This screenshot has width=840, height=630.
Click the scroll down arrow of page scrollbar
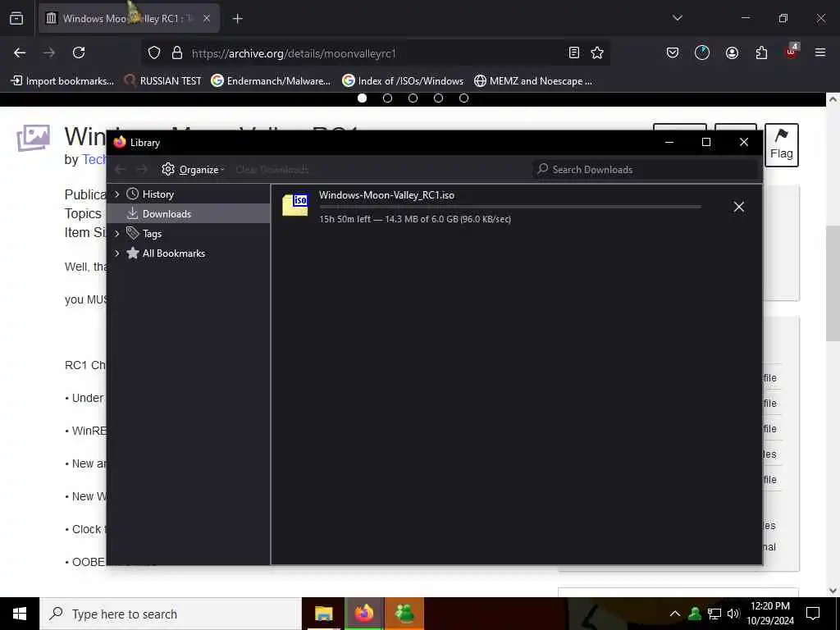pyautogui.click(x=833, y=591)
